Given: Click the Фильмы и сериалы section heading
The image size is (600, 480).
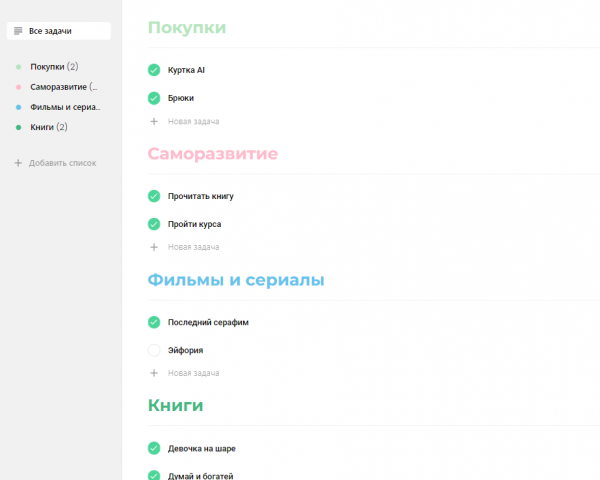Looking at the screenshot, I should click(236, 280).
